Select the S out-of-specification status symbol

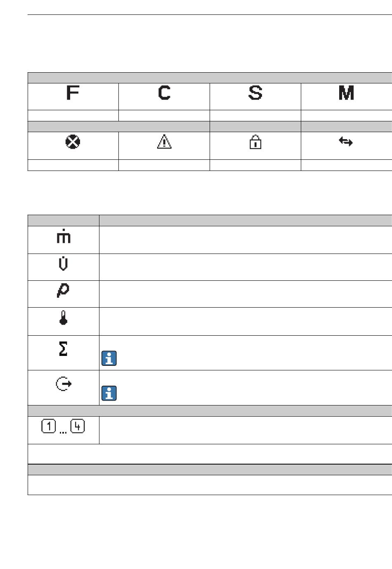tap(255, 93)
